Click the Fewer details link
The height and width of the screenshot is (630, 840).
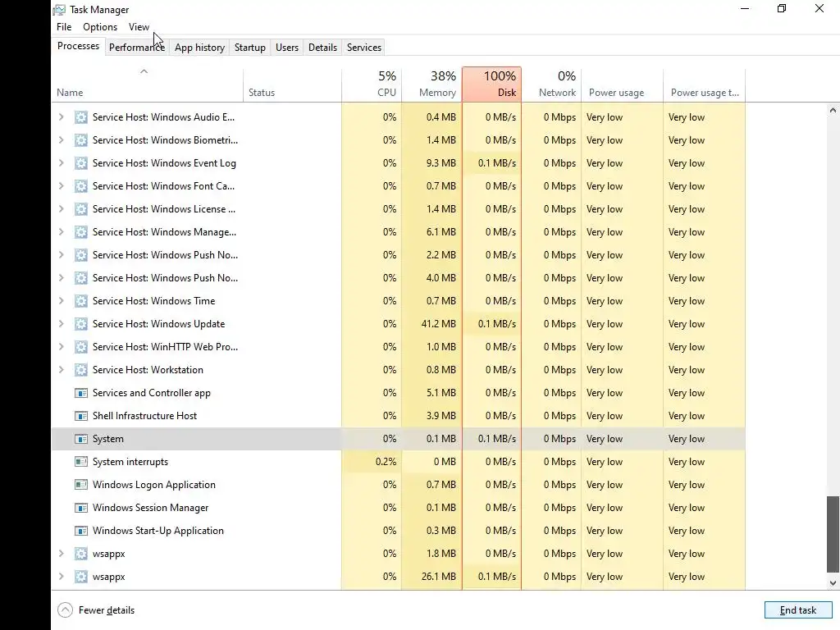click(x=106, y=610)
